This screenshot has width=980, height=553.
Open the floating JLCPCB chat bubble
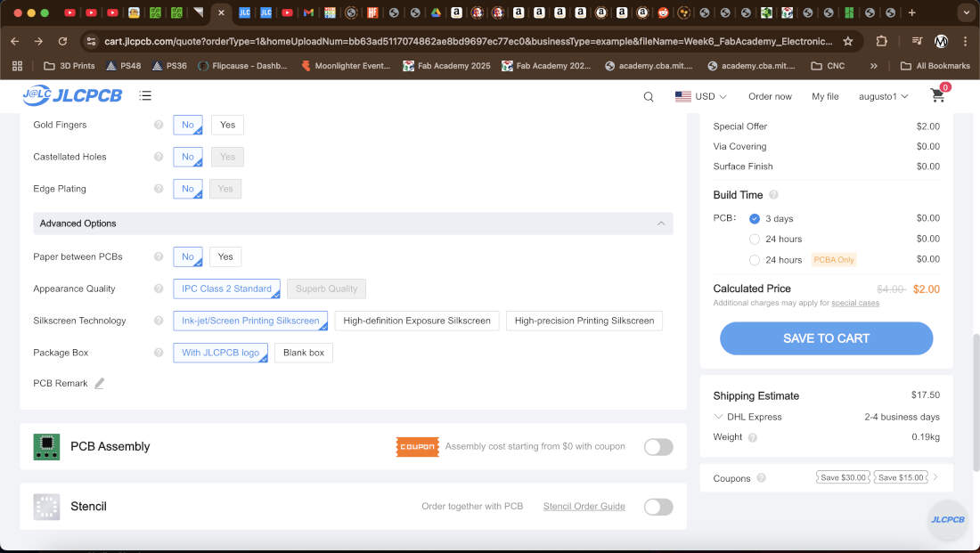948,519
